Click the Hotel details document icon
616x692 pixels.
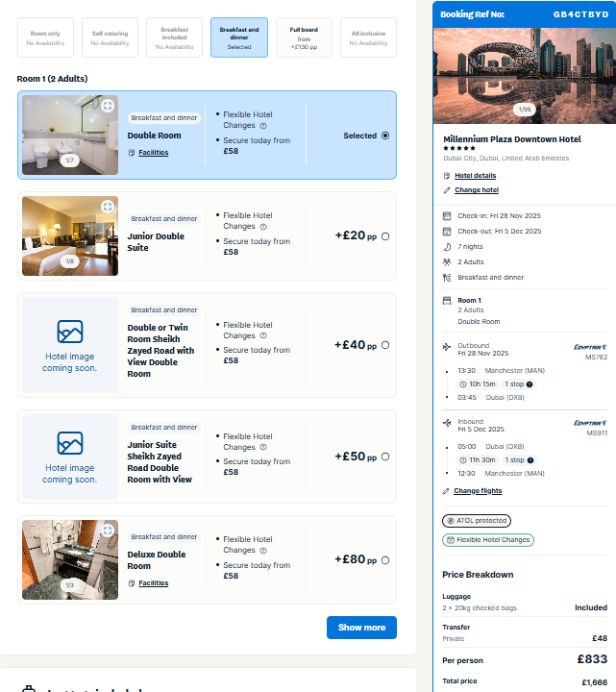tap(447, 176)
